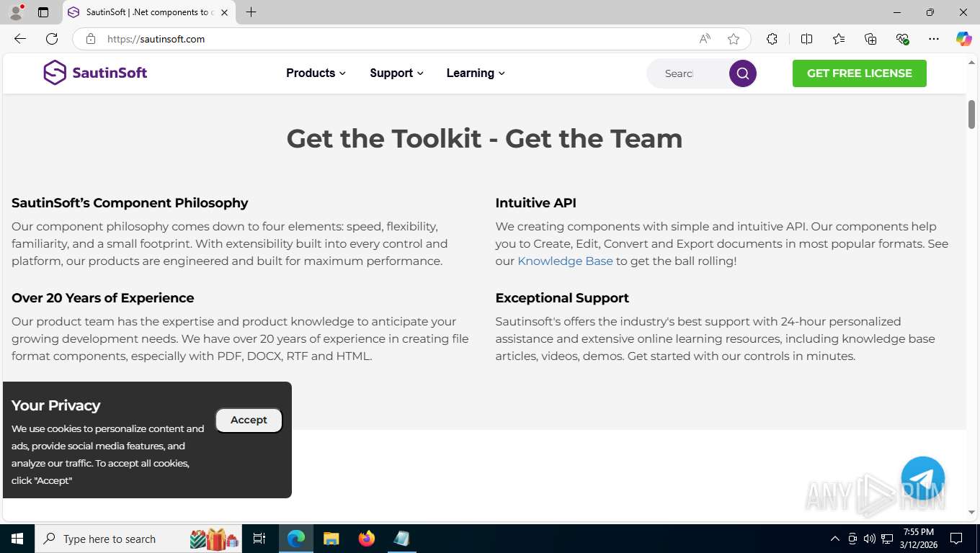
Task: Click the Windows taskbar search box
Action: (x=137, y=539)
